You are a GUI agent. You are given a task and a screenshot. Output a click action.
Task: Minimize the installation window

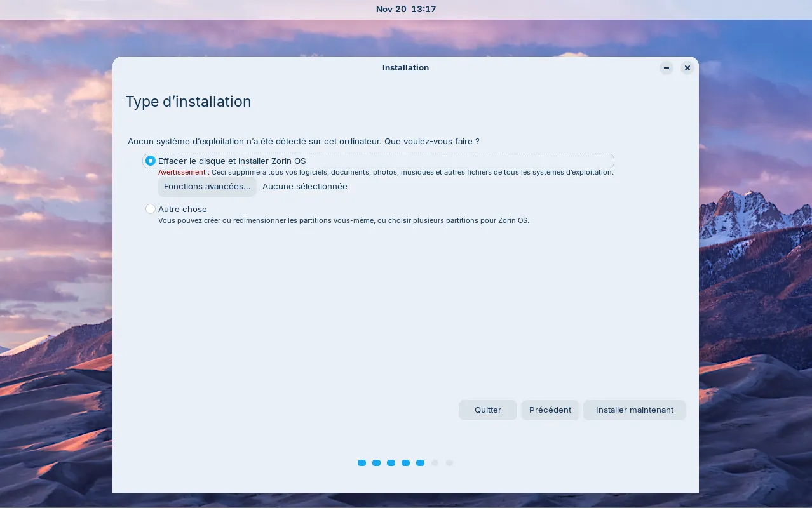coord(667,68)
